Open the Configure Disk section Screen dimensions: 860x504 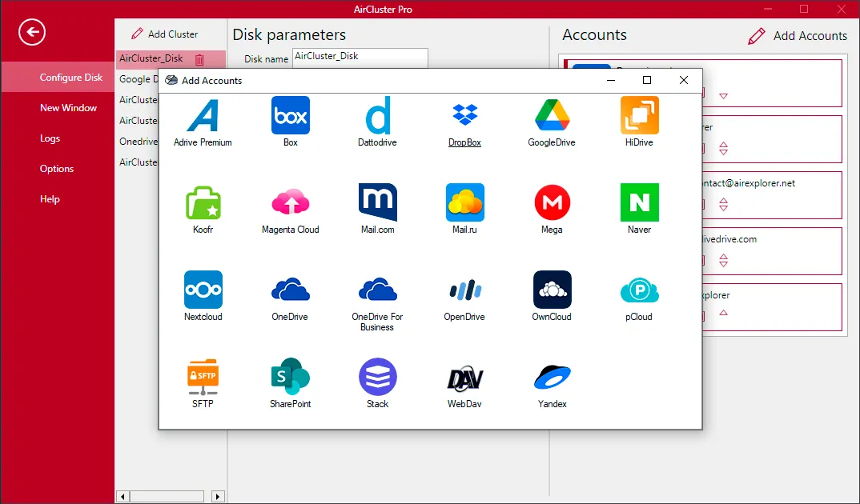57,78
